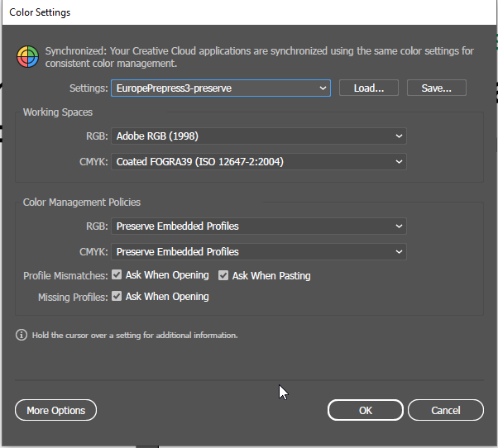
Task: Click the Color Management Policies section heading
Action: coord(82,202)
